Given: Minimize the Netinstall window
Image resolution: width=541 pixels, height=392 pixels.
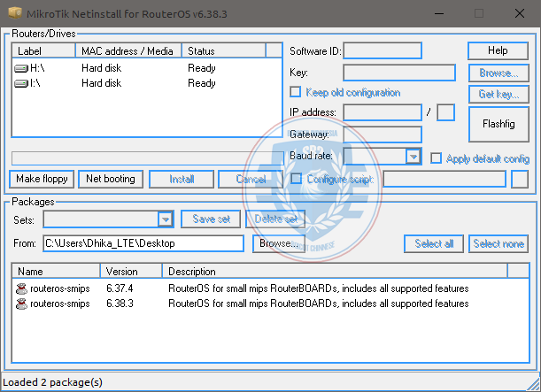Looking at the screenshot, I should tap(439, 14).
